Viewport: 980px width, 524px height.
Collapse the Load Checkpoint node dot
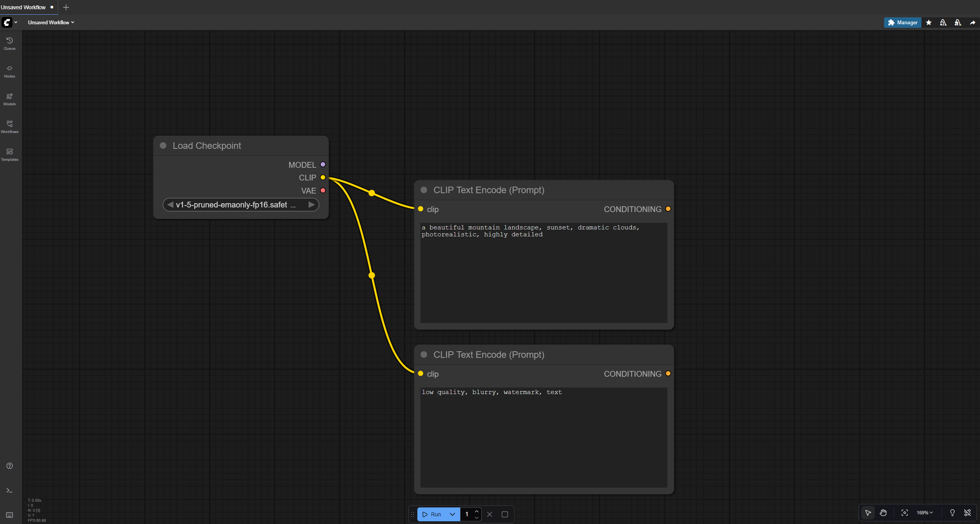coord(163,146)
